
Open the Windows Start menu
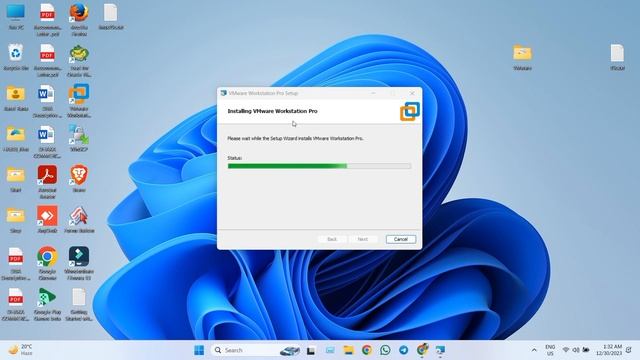point(199,350)
